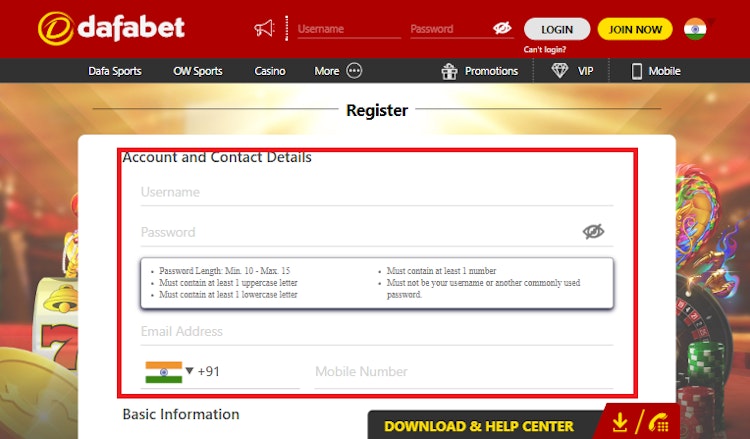Click the Dafabet logo
The image size is (750, 439).
click(111, 28)
